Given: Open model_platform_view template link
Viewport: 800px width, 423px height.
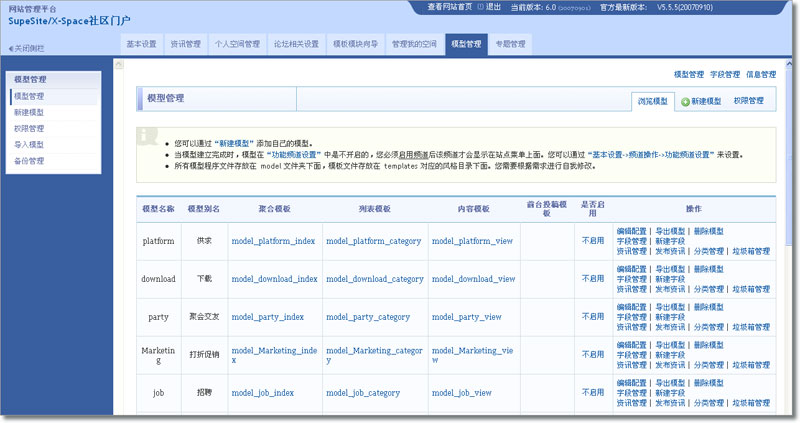Looking at the screenshot, I should tap(472, 241).
